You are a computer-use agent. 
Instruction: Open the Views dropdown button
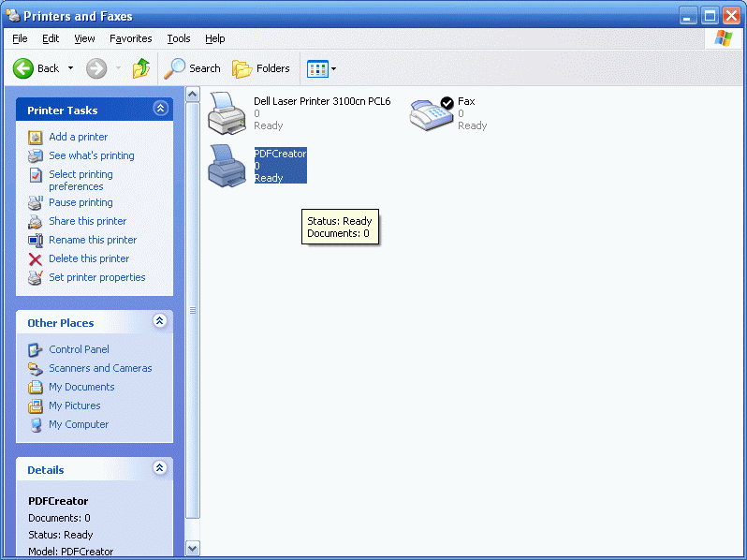[322, 68]
